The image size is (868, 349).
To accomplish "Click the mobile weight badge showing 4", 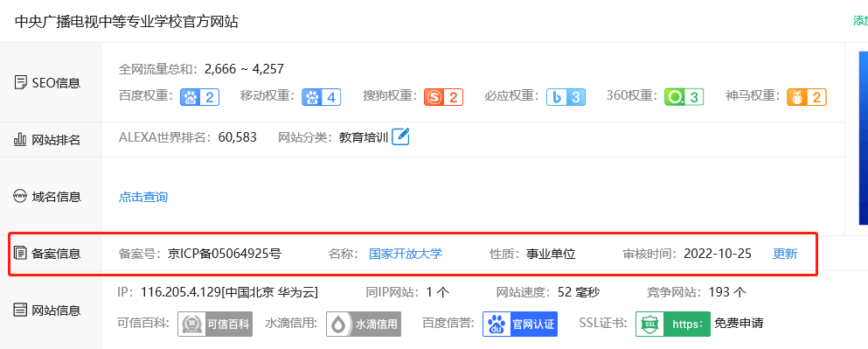I will 321,97.
